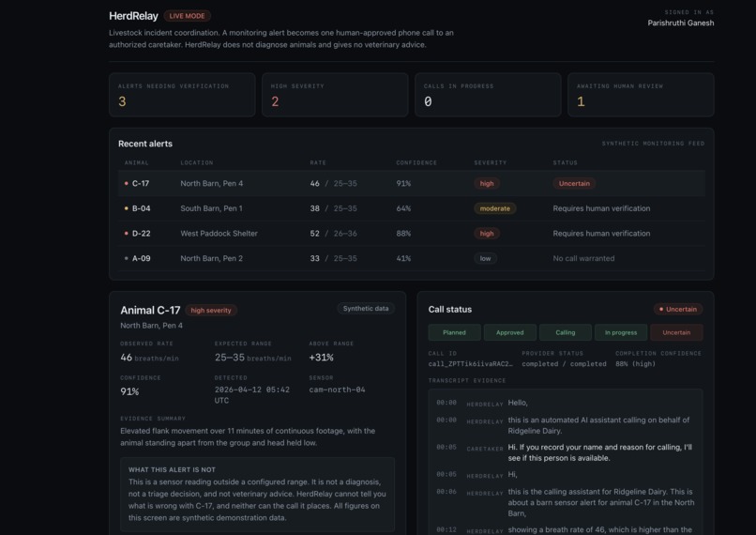Click the SEVERITY column header

click(491, 163)
